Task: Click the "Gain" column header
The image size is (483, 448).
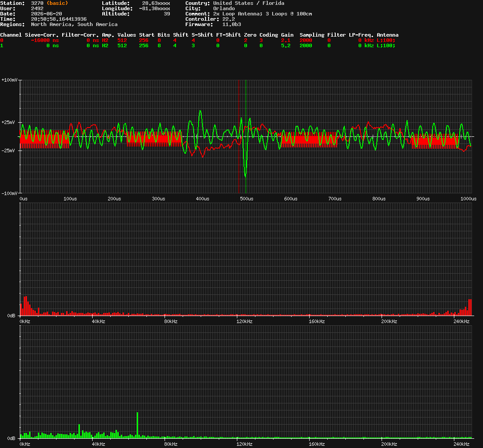Action: coord(287,35)
